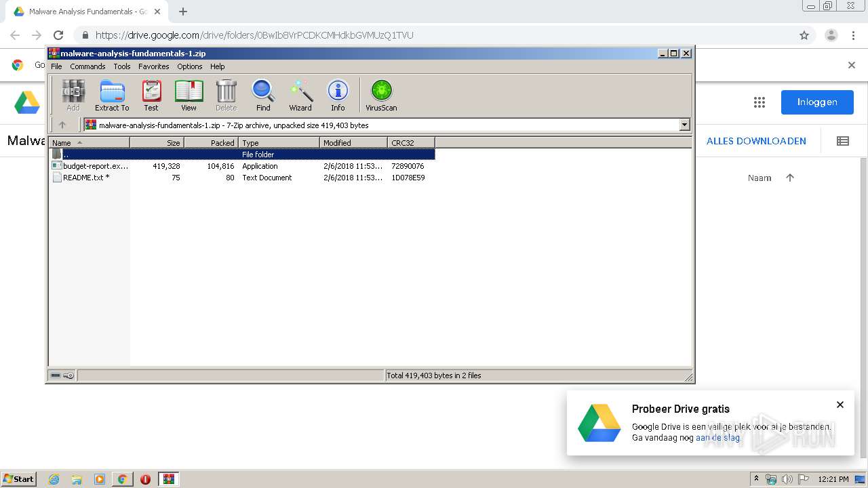Open a new Chrome tab
This screenshot has height=488, width=868.
click(x=183, y=12)
